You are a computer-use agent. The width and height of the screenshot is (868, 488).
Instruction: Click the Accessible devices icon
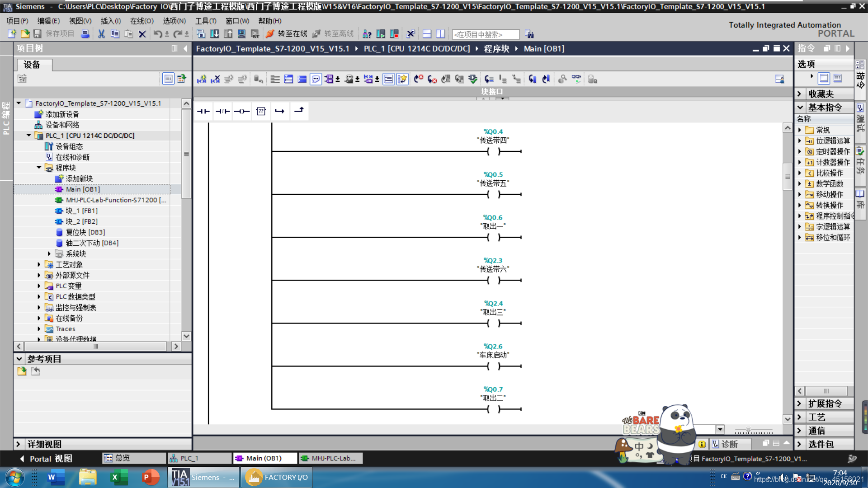click(367, 34)
